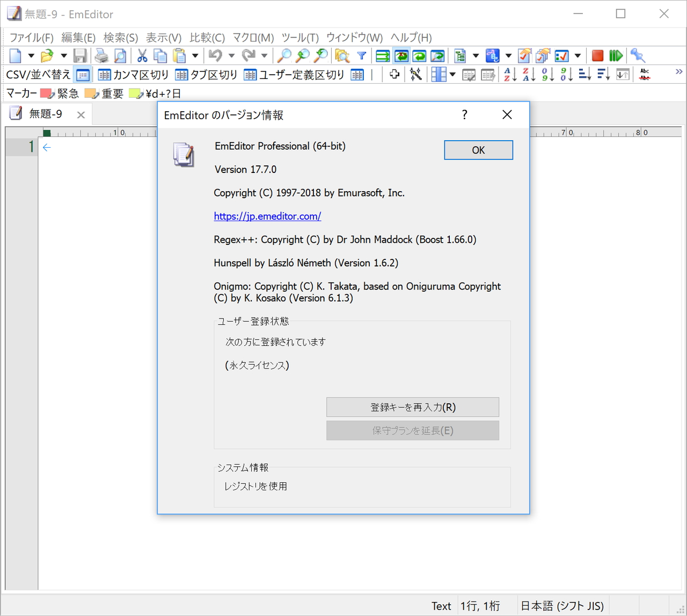Toggle the タブ区切り CSV mode
The image size is (687, 616).
pyautogui.click(x=181, y=74)
